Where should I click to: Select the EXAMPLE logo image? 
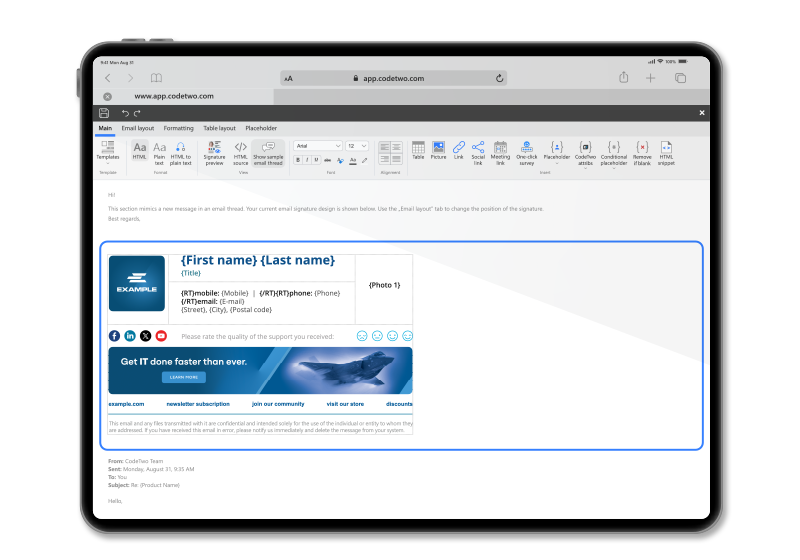tap(137, 284)
